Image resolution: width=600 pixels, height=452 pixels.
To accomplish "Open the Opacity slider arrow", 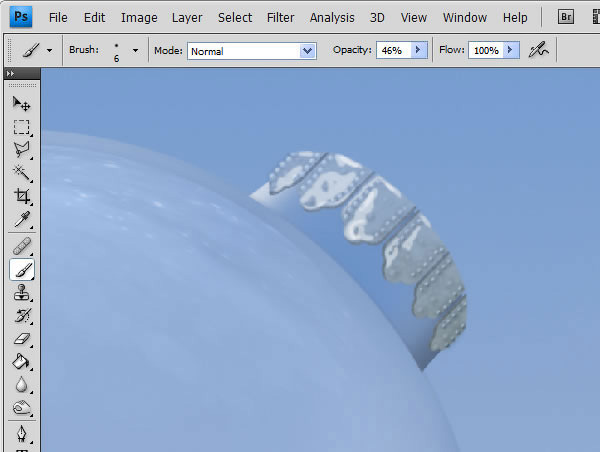I will 418,50.
